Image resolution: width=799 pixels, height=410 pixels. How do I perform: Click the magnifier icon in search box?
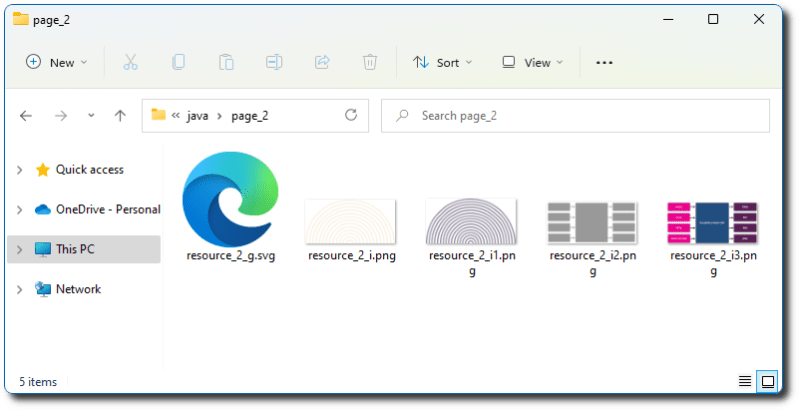point(403,116)
